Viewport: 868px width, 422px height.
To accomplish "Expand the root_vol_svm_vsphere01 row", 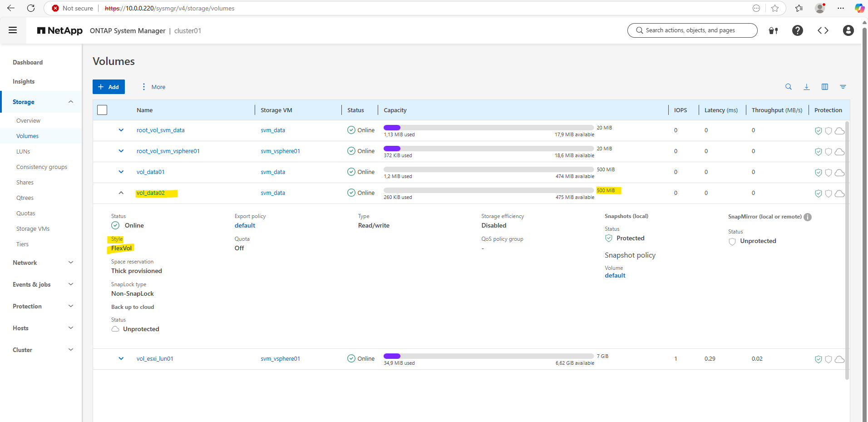I will tap(121, 151).
